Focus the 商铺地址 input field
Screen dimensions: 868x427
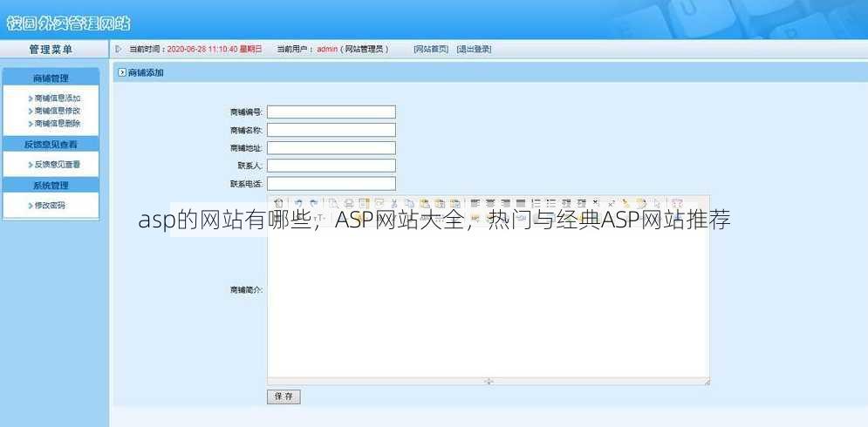point(331,147)
